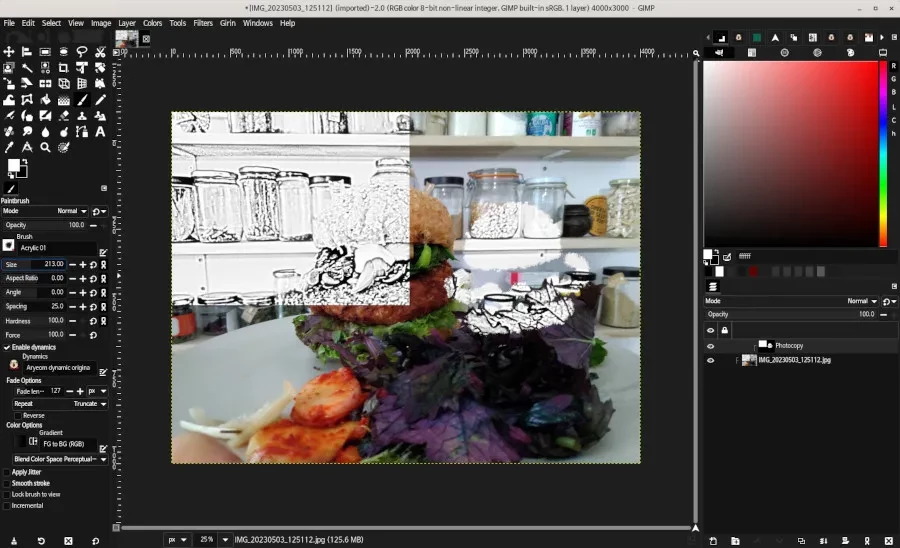
Task: Hide the IMG_20230503_125112.jpg layer
Action: 711,360
